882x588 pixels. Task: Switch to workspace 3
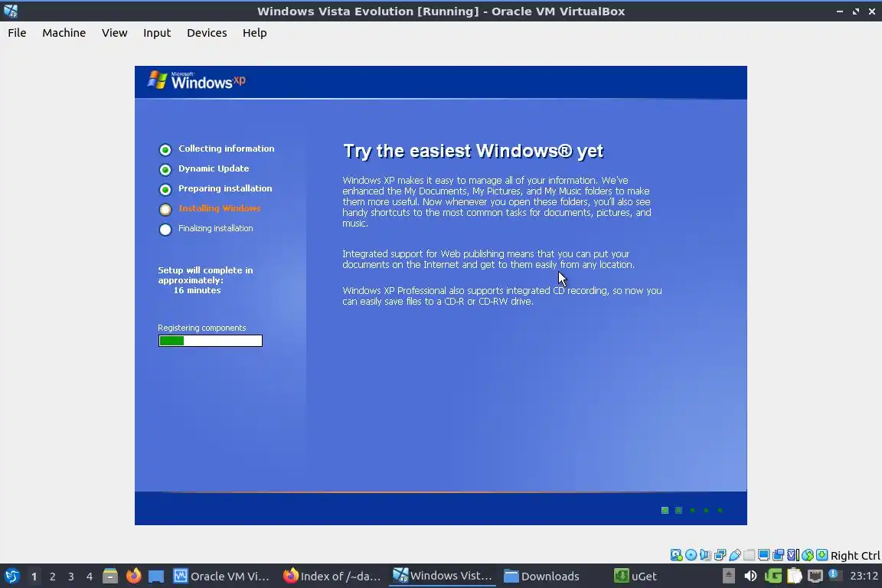(x=71, y=577)
